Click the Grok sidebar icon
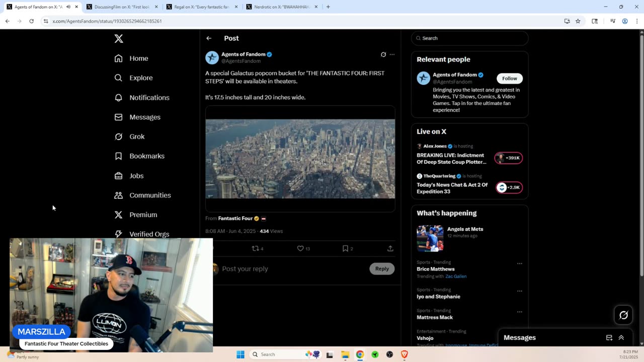The width and height of the screenshot is (644, 362). (x=118, y=137)
